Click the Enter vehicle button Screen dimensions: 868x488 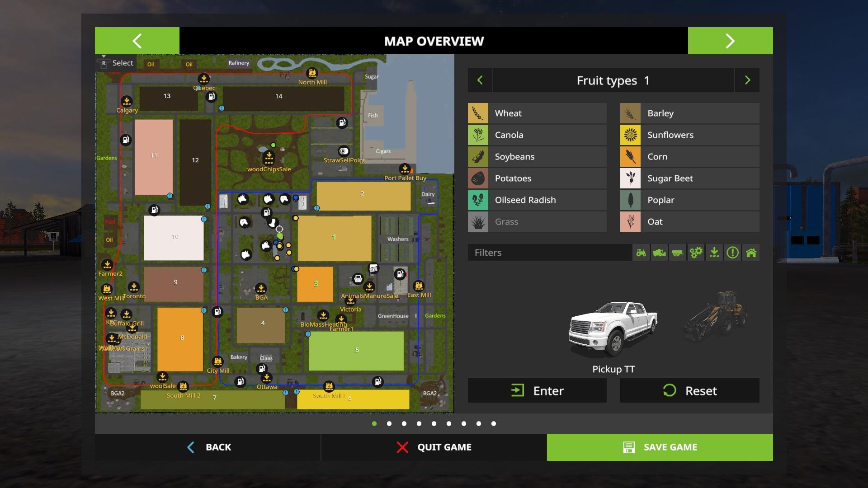click(537, 390)
